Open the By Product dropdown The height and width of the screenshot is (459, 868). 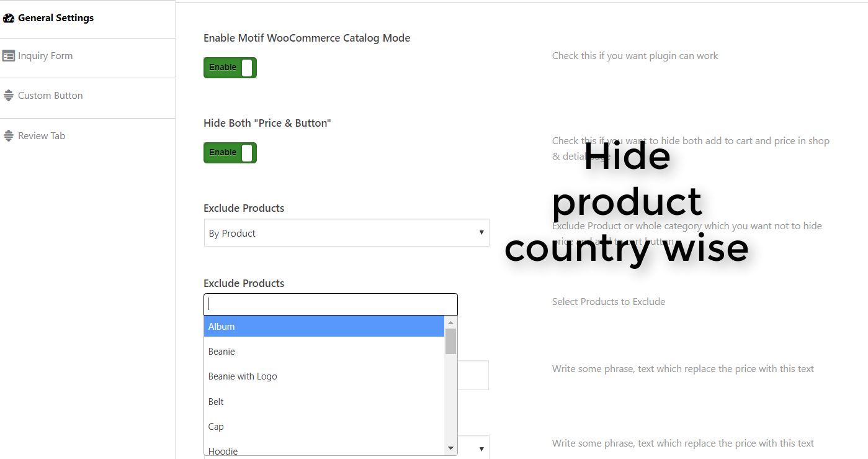(346, 233)
